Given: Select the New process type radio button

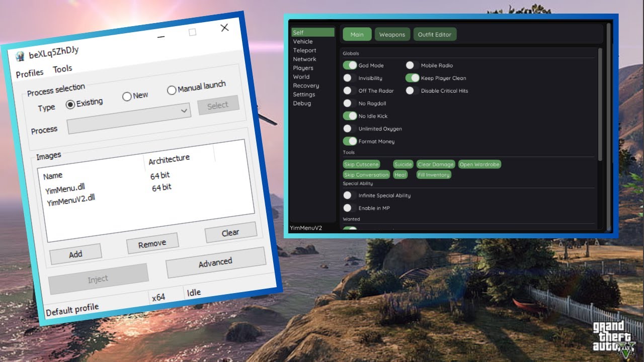Looking at the screenshot, I should pos(127,96).
